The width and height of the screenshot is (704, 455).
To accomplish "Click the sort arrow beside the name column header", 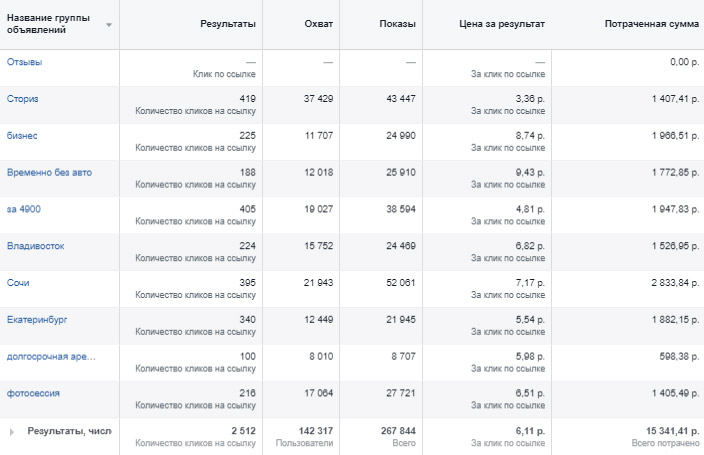I will pos(108,24).
